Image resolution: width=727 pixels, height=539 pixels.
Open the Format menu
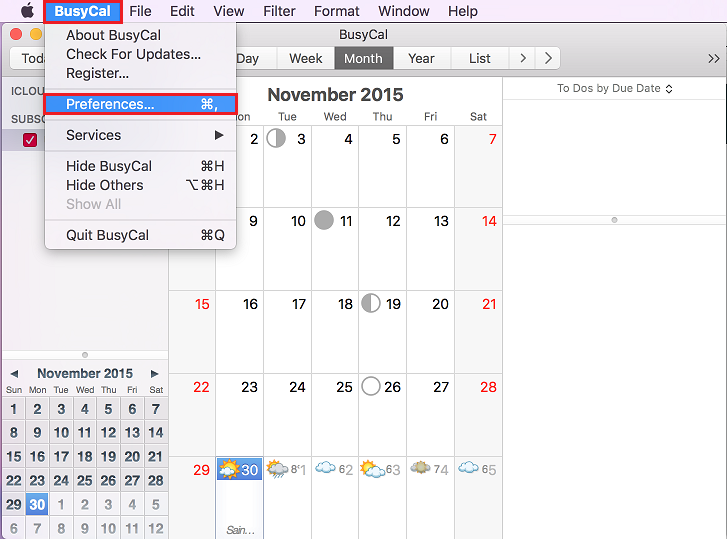pos(337,11)
